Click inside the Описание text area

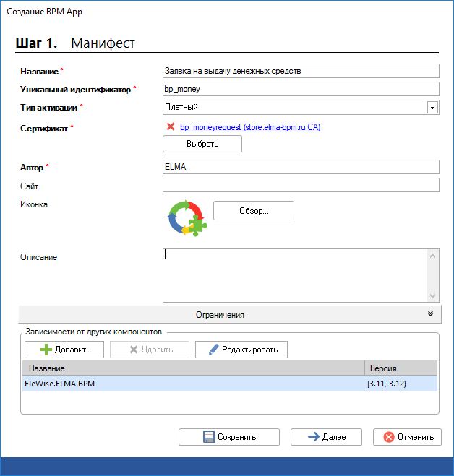coord(295,275)
